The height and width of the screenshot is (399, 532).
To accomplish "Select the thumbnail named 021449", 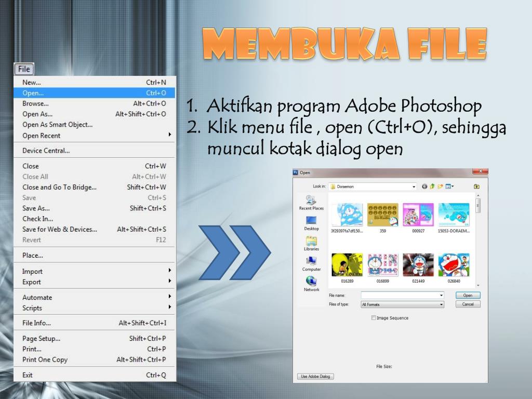I will 418,268.
